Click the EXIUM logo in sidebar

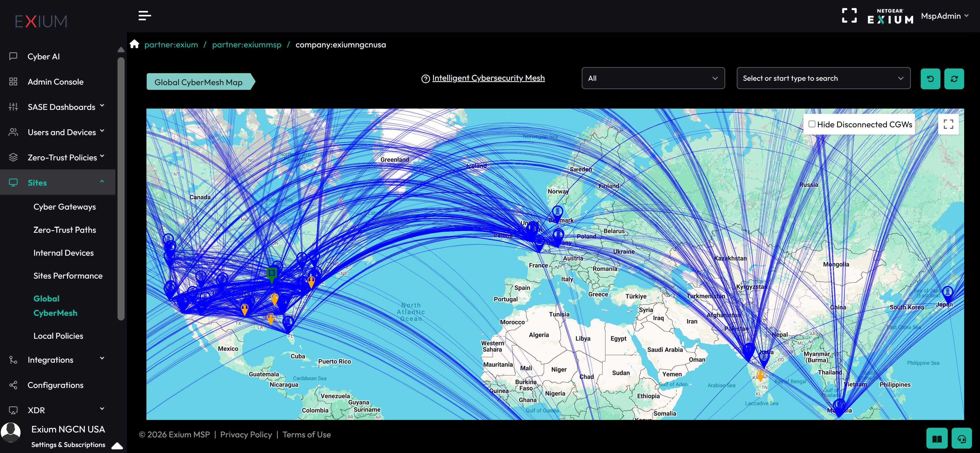click(x=41, y=21)
